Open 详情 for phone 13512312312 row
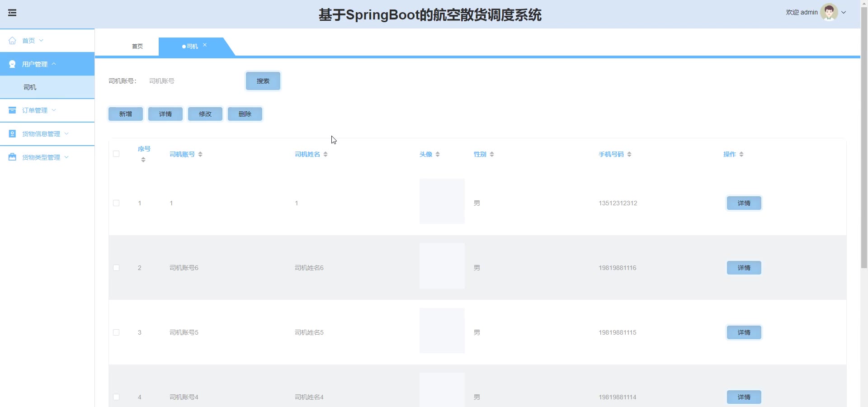This screenshot has height=407, width=868. pos(744,203)
